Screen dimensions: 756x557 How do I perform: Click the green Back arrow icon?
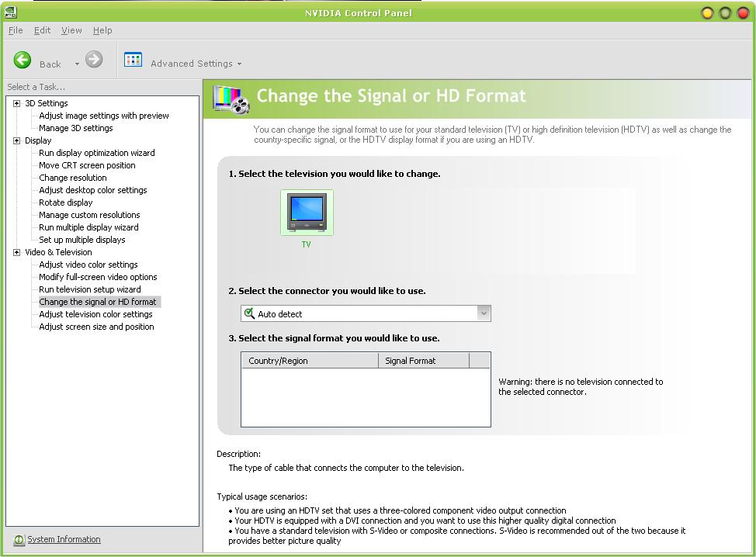coord(23,61)
